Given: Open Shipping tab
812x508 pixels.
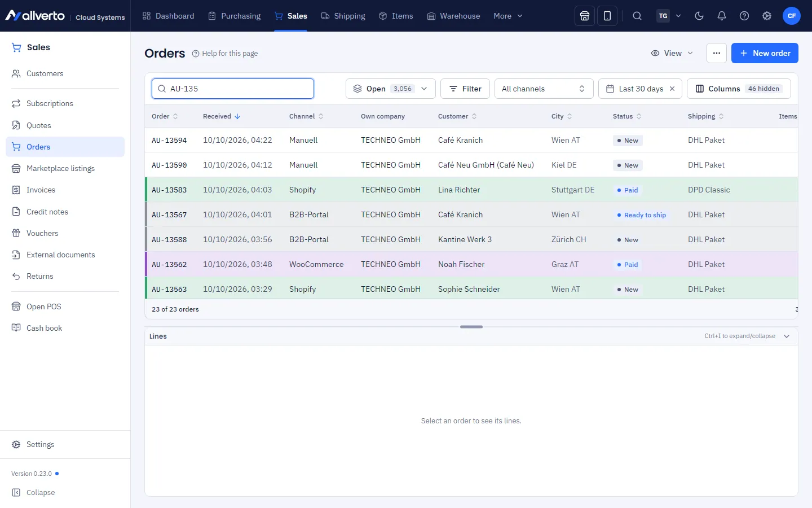Looking at the screenshot, I should [x=343, y=16].
